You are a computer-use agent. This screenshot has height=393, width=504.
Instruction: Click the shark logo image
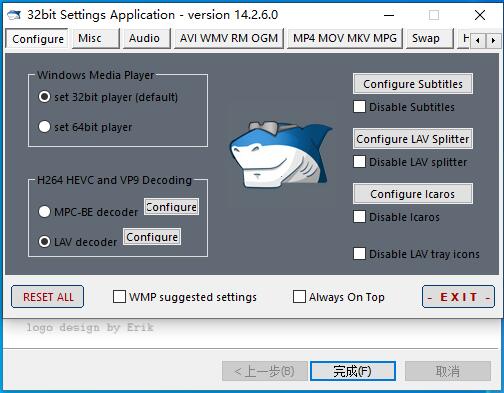point(281,155)
